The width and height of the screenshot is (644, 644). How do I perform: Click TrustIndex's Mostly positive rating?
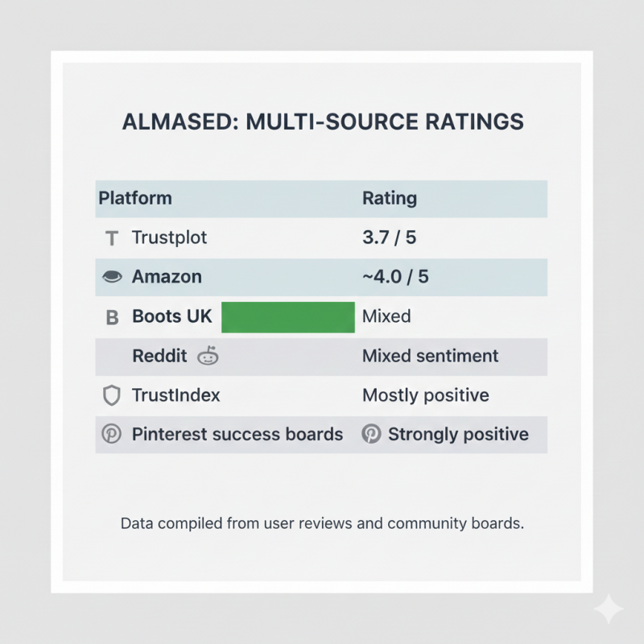coord(425,395)
